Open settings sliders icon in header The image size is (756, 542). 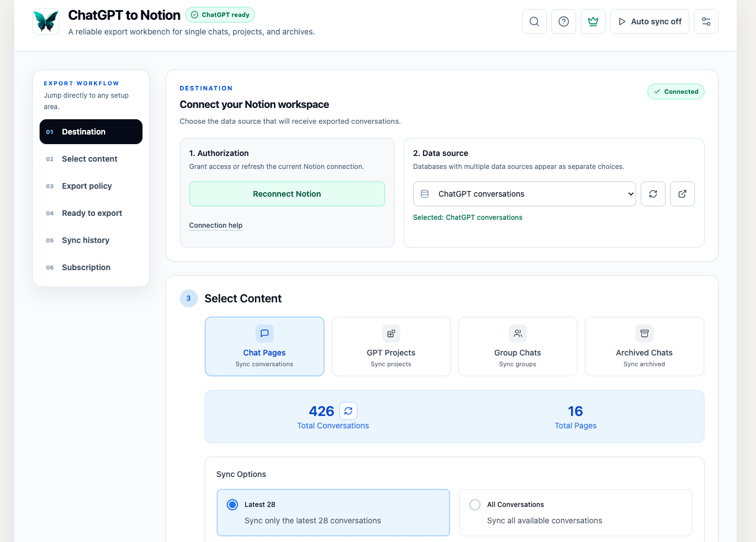point(706,21)
